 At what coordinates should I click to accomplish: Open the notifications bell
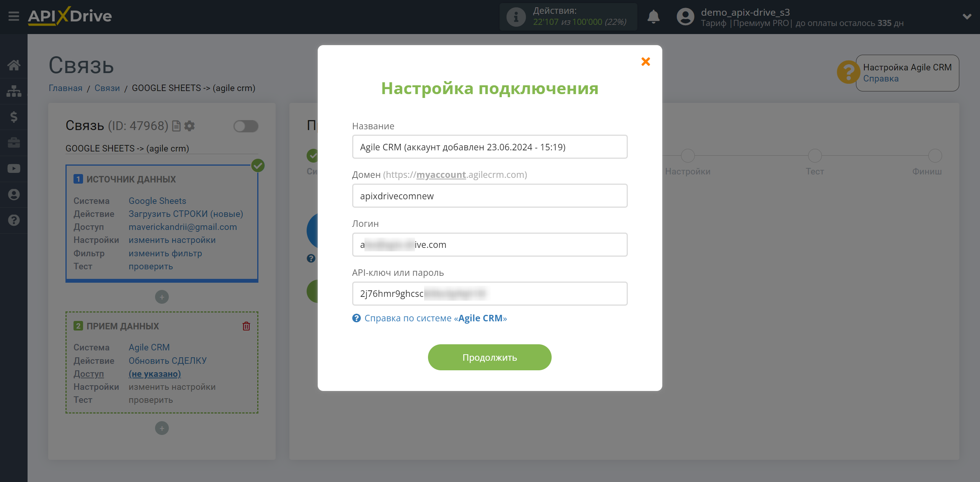653,17
